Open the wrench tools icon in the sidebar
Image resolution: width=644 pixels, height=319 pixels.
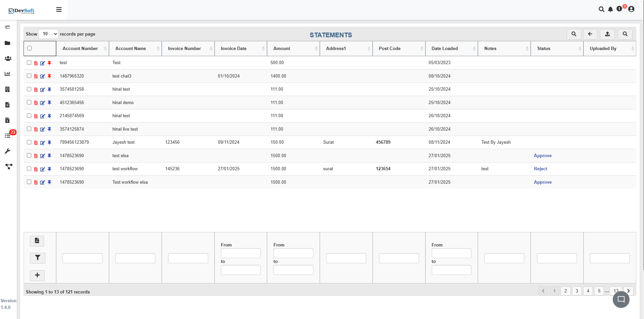[7, 151]
